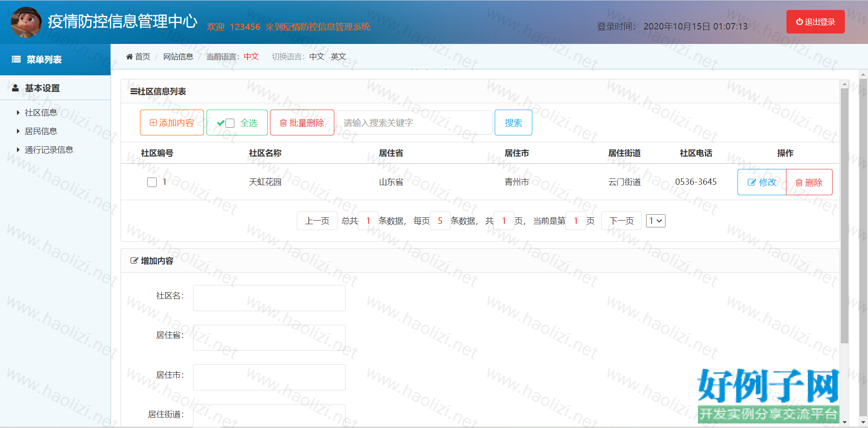Click the plus icon on 添加内容
Screen dimensions: 868x428
pyautogui.click(x=153, y=123)
